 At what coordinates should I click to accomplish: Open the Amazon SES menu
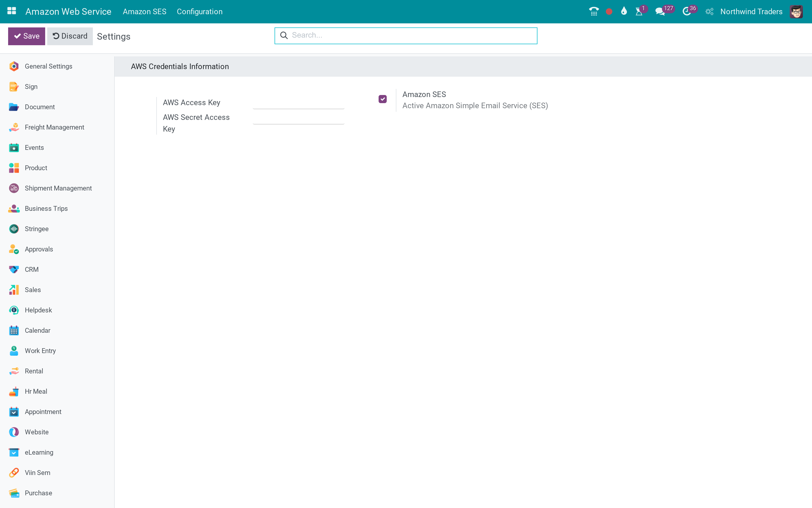tap(145, 11)
